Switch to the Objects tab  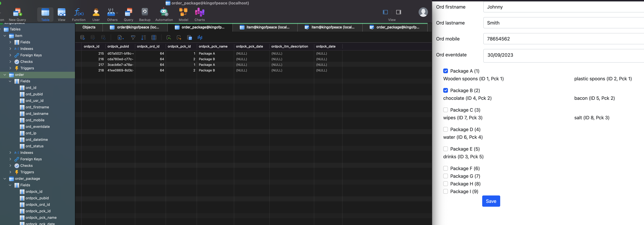coord(89,27)
